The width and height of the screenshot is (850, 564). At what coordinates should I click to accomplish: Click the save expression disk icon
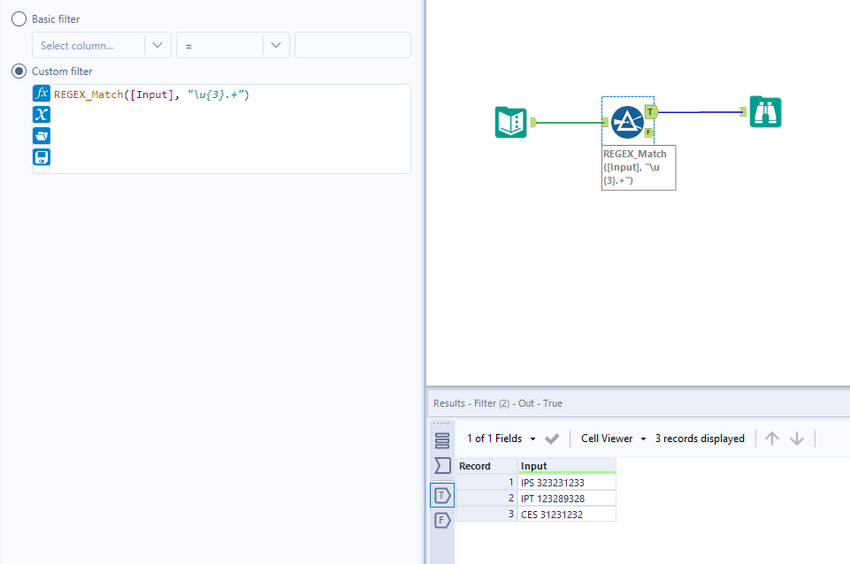pyautogui.click(x=41, y=157)
